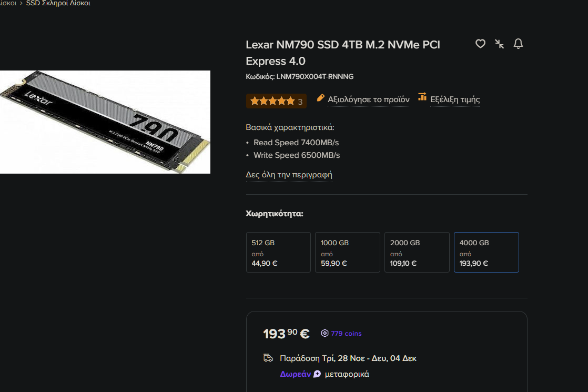
Task: Click the plus badge beside Δωρεάν
Action: click(317, 374)
